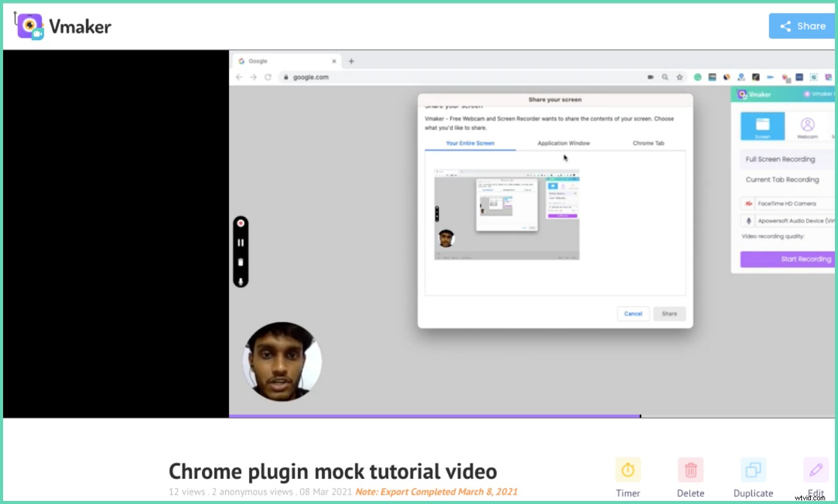This screenshot has height=504, width=838.
Task: Stop the recording using the red record icon
Action: click(x=241, y=223)
